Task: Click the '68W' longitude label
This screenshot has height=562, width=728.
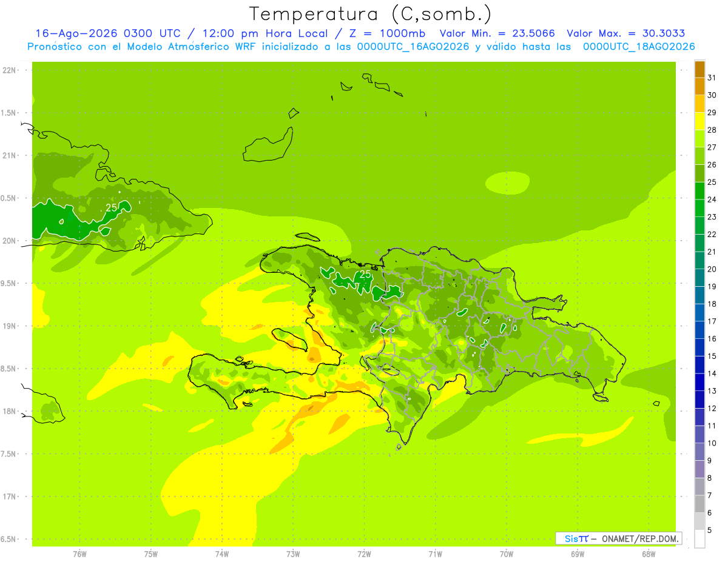Action: coord(649,554)
